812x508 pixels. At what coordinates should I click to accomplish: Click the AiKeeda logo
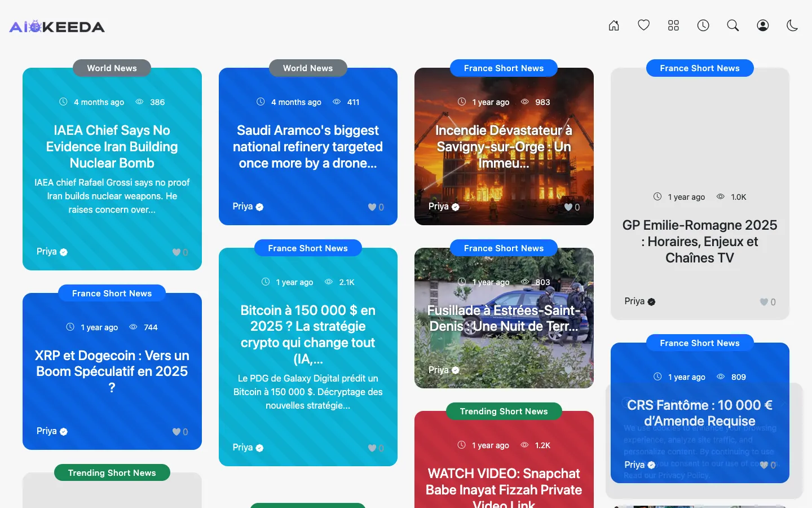tap(57, 27)
